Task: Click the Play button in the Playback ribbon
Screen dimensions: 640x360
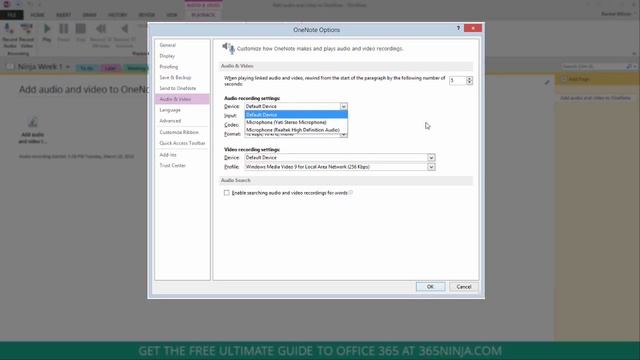Action: (x=47, y=32)
